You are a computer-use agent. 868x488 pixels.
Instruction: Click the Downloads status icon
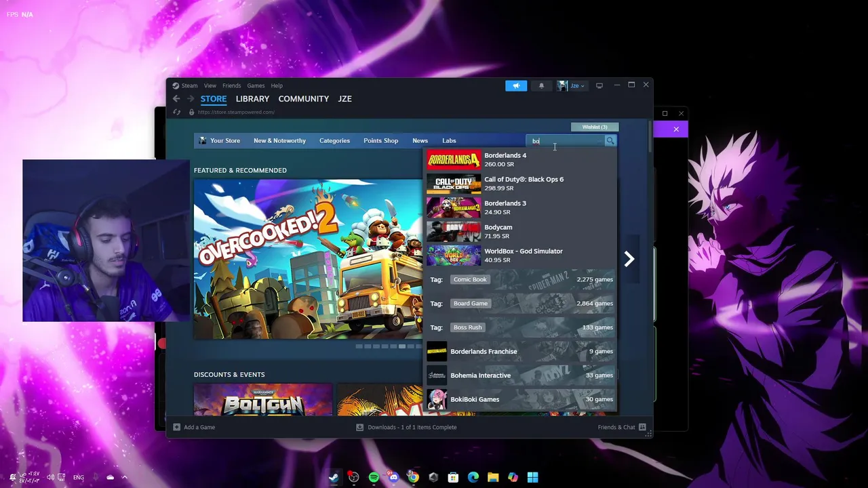click(x=360, y=427)
